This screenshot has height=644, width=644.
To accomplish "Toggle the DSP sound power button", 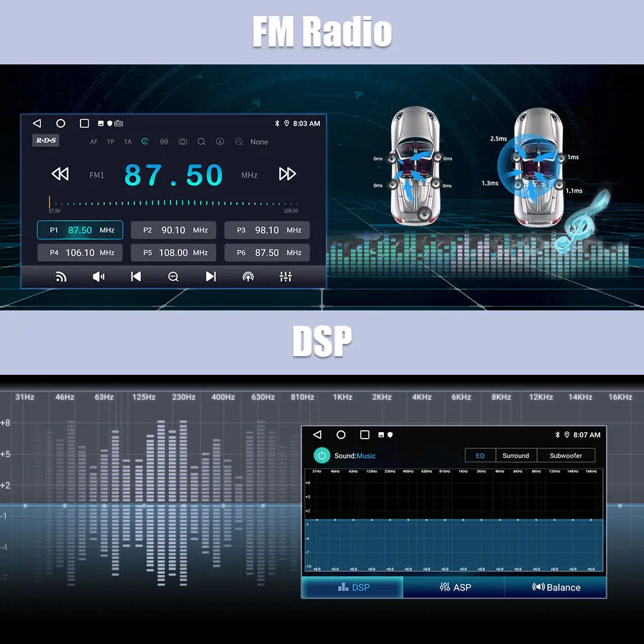I will click(321, 455).
